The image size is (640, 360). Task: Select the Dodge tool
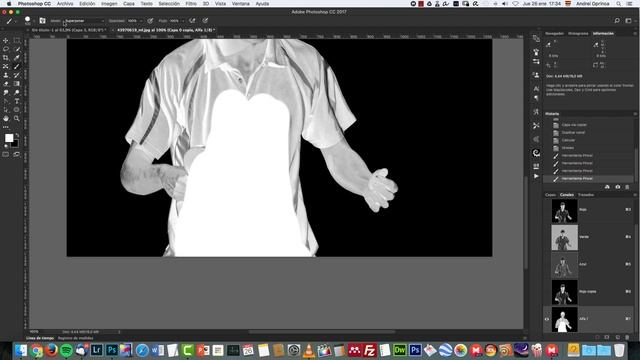click(17, 92)
